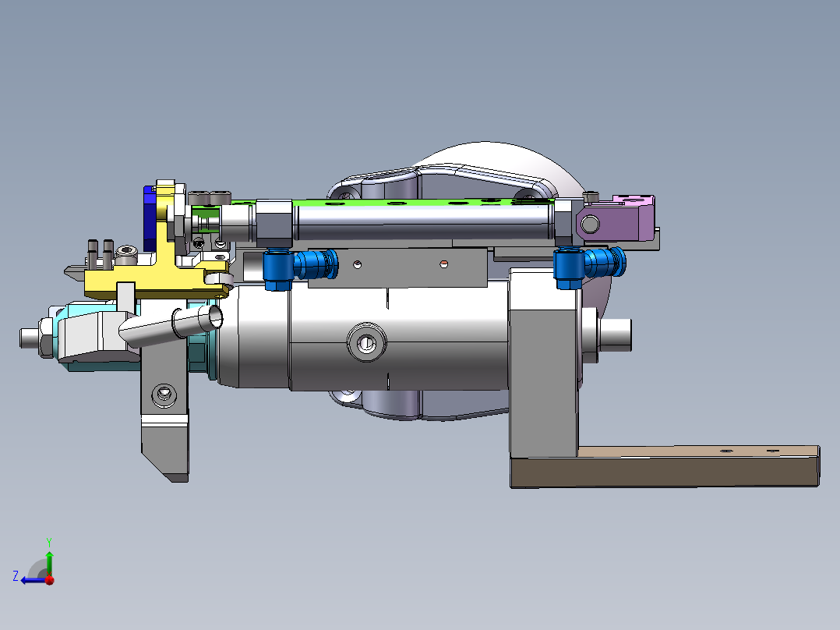840x630 pixels.
Task: Select the output shaft on the right end
Action: 615,334
